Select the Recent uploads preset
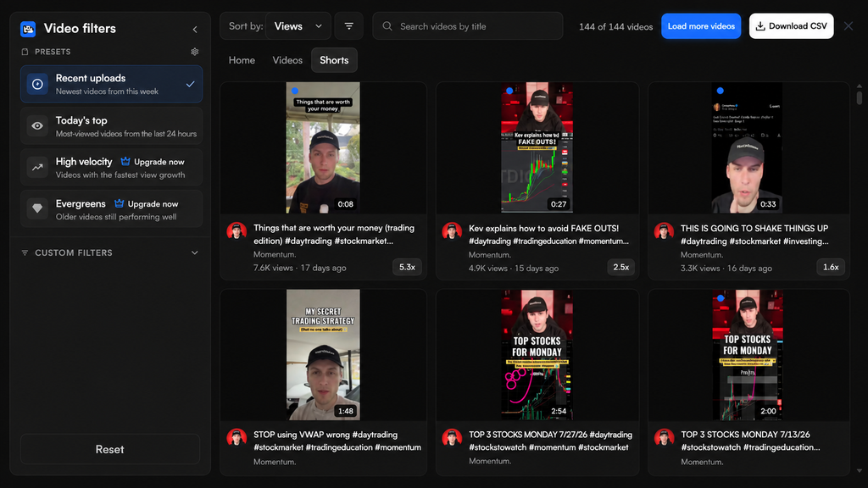The width and height of the screenshot is (868, 488). coord(111,84)
